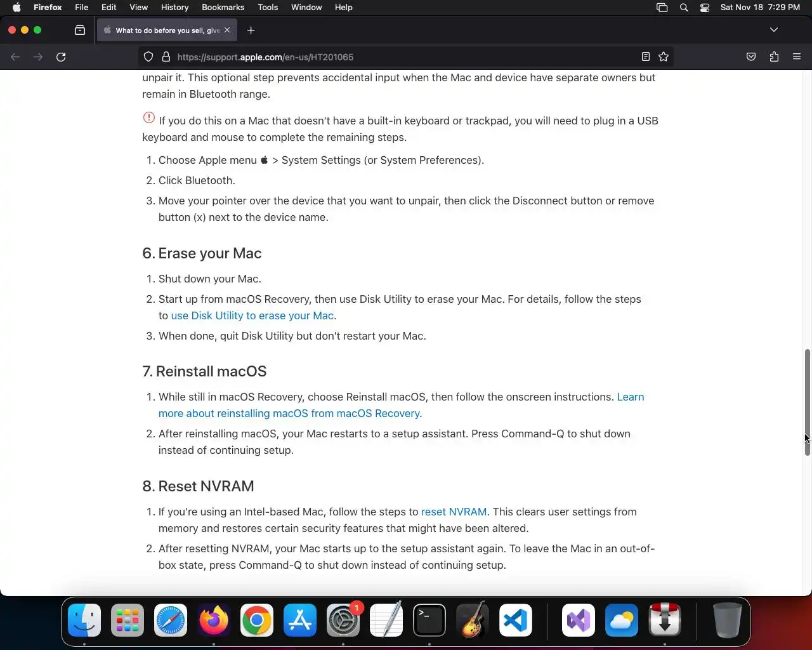Go back to previous page

pos(15,57)
